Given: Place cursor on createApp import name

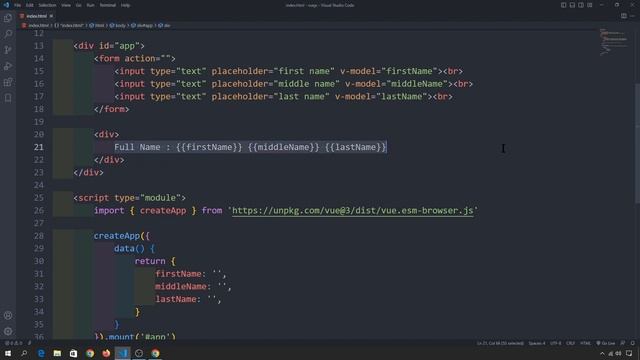Looking at the screenshot, I should tap(163, 211).
